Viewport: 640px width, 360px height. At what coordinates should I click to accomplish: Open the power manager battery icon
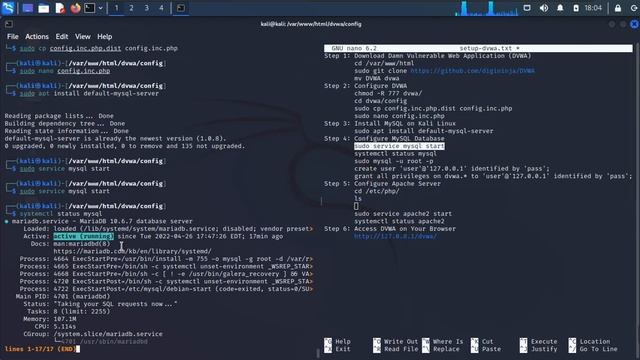coord(576,8)
